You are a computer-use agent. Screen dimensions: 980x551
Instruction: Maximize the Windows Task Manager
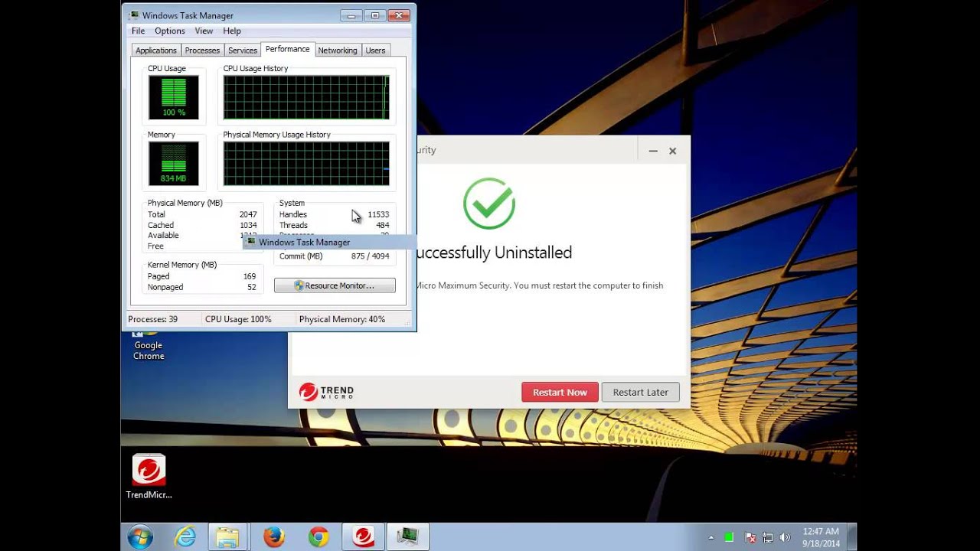tap(375, 15)
